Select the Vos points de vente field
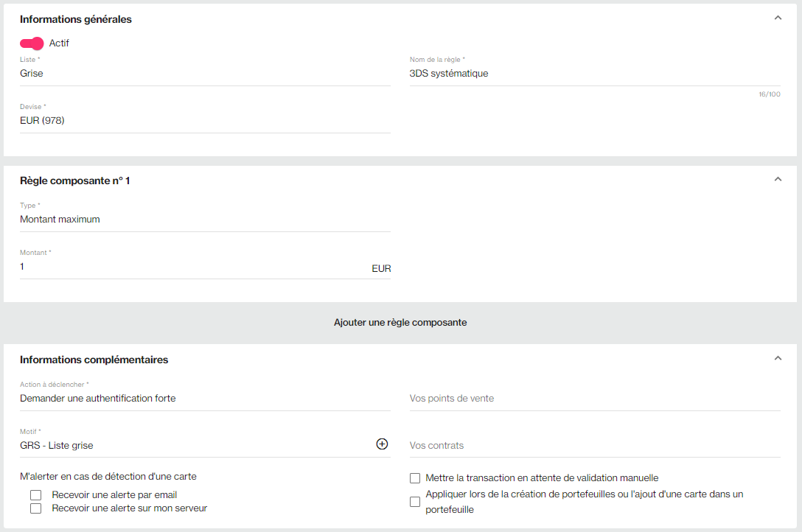The height and width of the screenshot is (532, 802). coord(594,399)
